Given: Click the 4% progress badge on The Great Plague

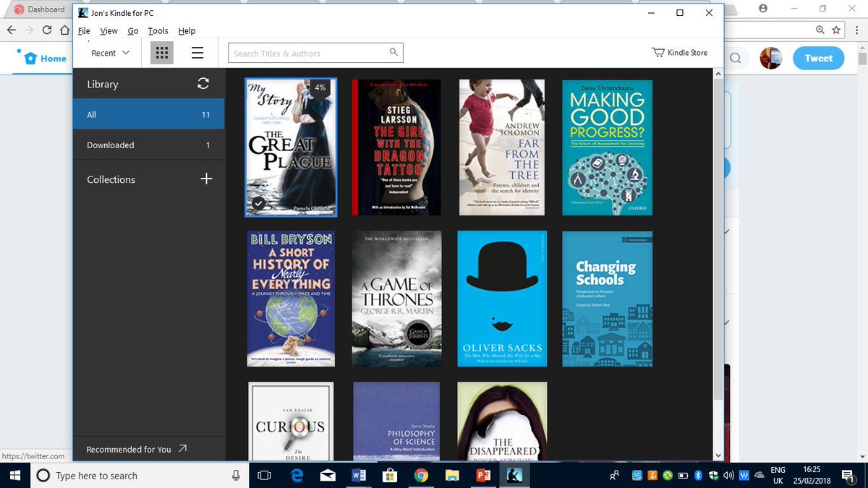Looking at the screenshot, I should coord(320,87).
